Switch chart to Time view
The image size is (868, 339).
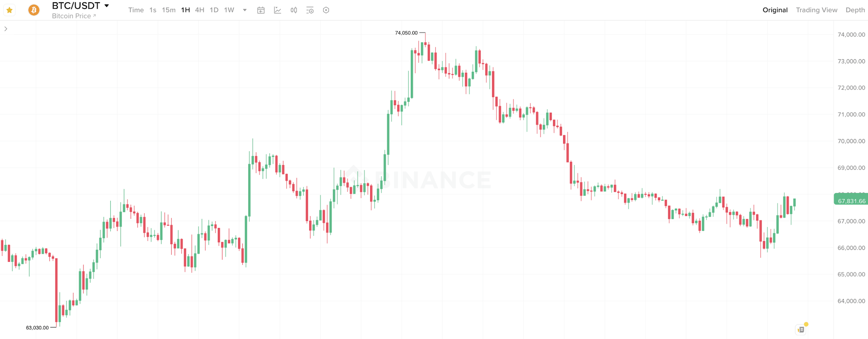tap(136, 10)
